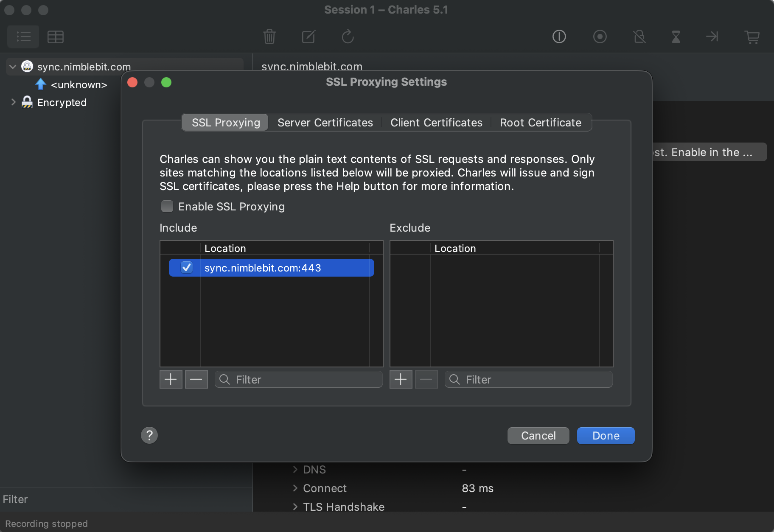Click the shopping cart icon in toolbar

[752, 37]
